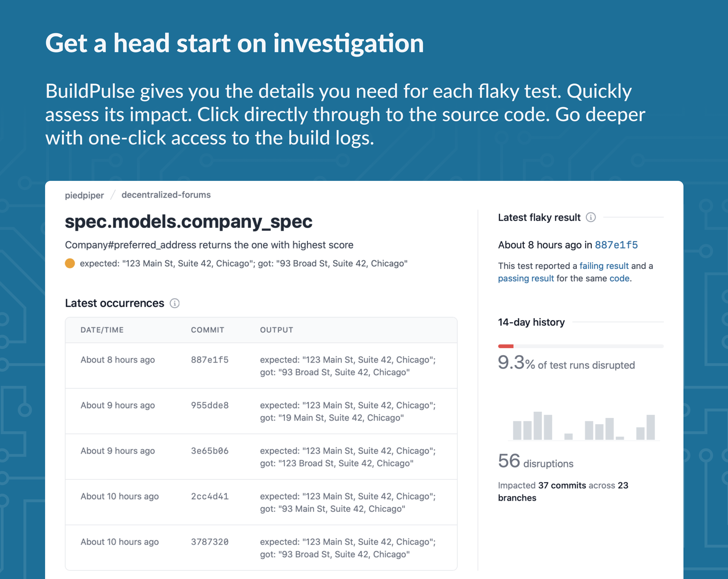Open commit 887e1f5 in Latest flaky result
The height and width of the screenshot is (579, 728).
pos(616,245)
